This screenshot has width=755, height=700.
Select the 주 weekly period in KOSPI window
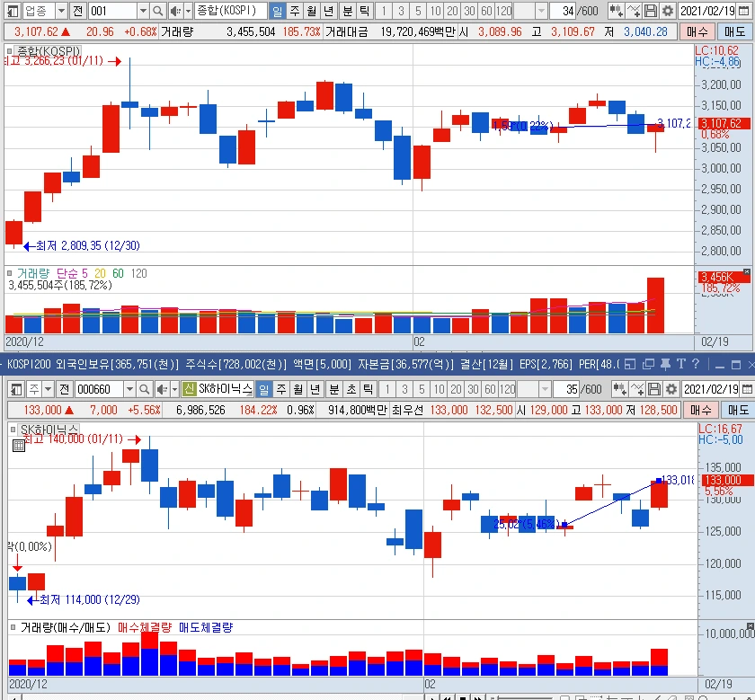tap(295, 11)
